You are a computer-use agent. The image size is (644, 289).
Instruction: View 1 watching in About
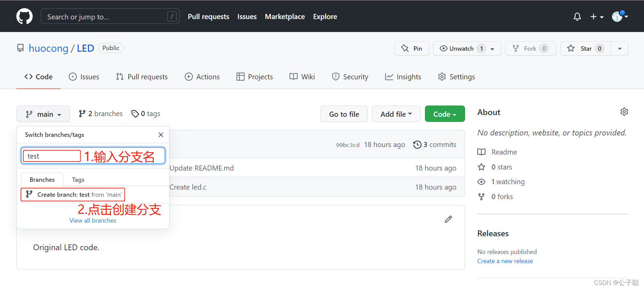(x=501, y=182)
